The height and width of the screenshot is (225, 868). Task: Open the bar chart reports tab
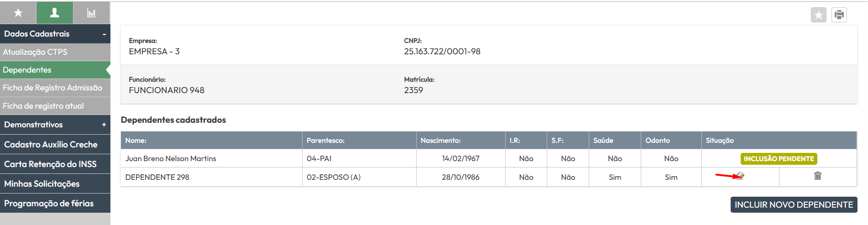coord(91,13)
